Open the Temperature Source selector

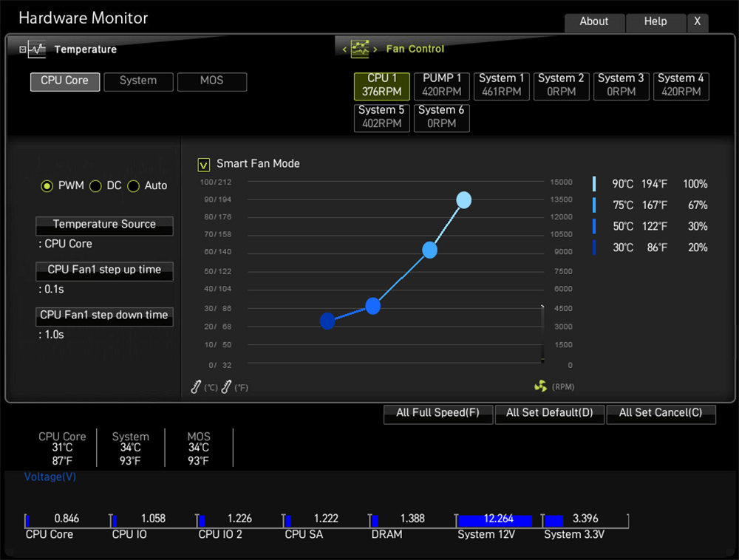pos(104,225)
